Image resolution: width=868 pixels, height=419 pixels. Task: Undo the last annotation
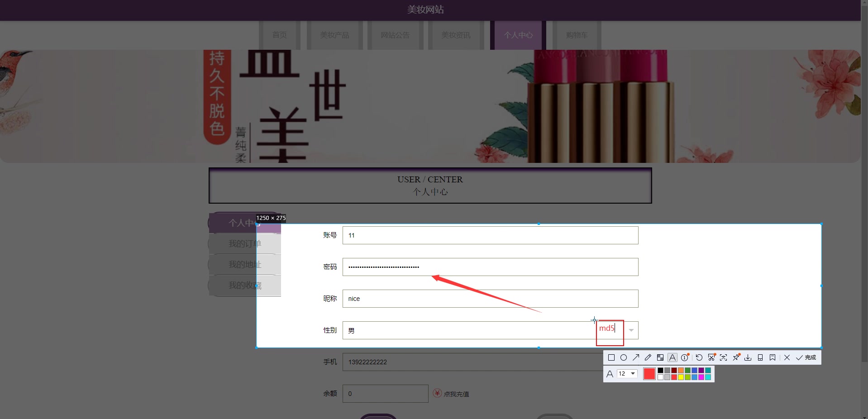pyautogui.click(x=699, y=357)
